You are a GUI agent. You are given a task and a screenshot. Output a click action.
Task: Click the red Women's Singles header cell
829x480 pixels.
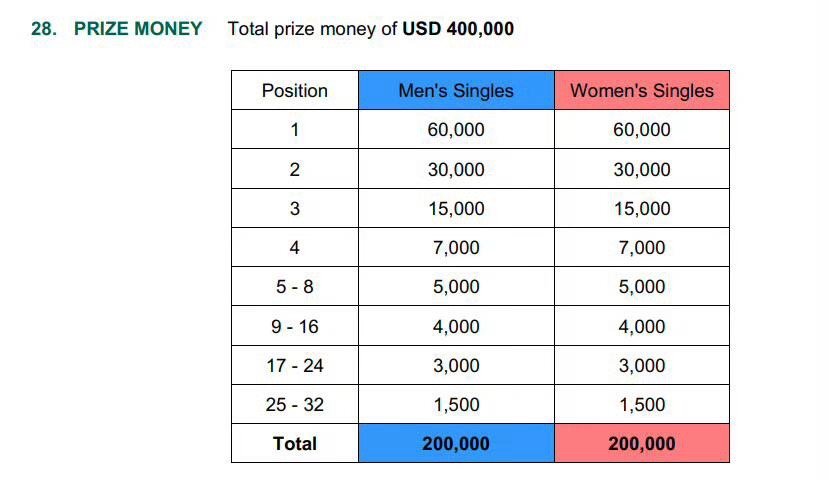[642, 90]
